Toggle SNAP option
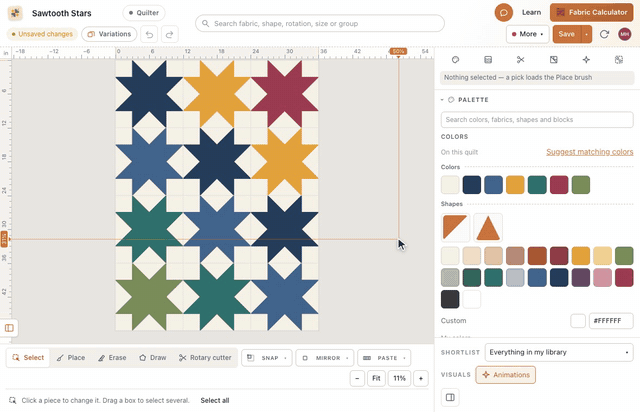 [x=263, y=358]
